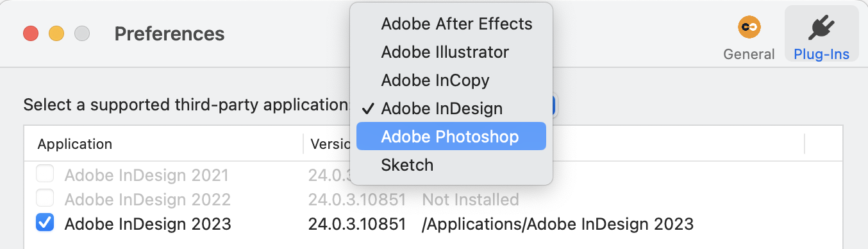868x249 pixels.
Task: Toggle the Adobe InDesign 2022 checkbox
Action: pos(45,199)
